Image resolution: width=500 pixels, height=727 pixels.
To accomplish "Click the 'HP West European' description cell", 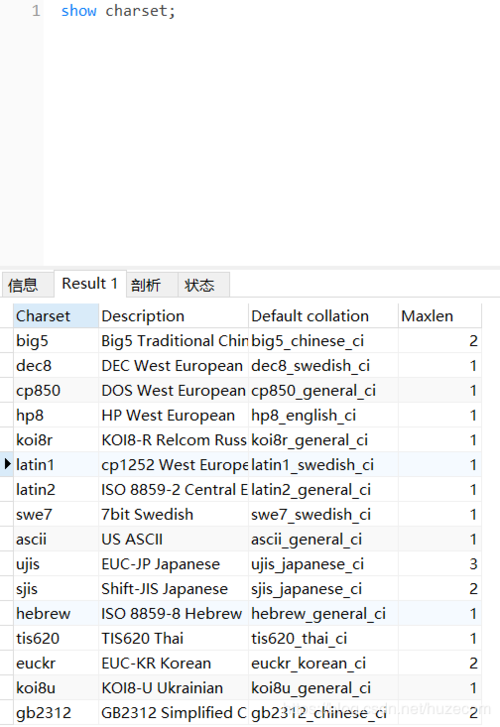I will click(173, 415).
